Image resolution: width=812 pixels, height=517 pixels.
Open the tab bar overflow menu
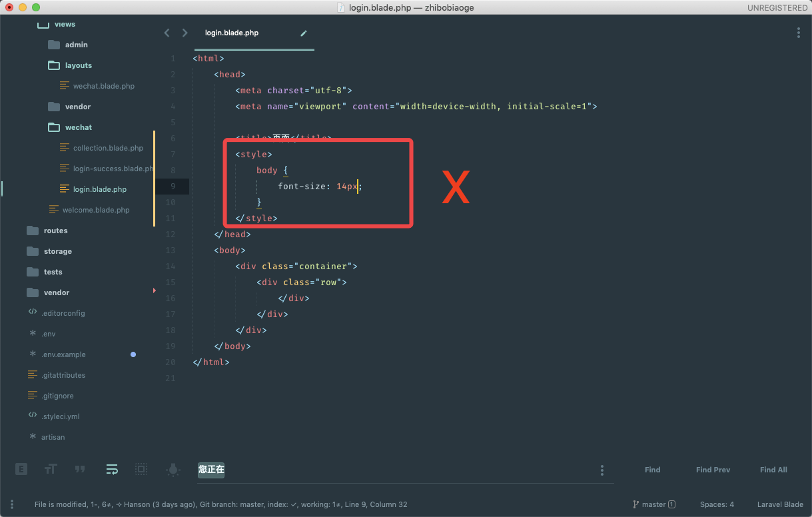point(798,33)
